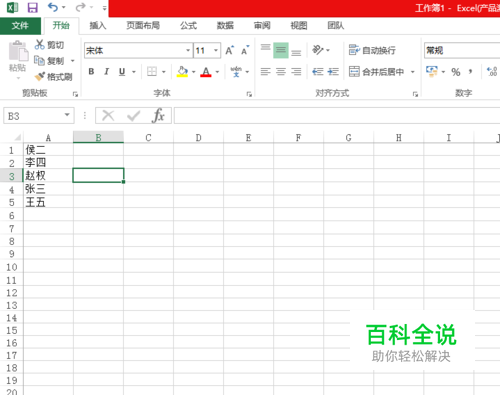This screenshot has width=500, height=395.
Task: Click the 文件 file button
Action: coord(20,26)
